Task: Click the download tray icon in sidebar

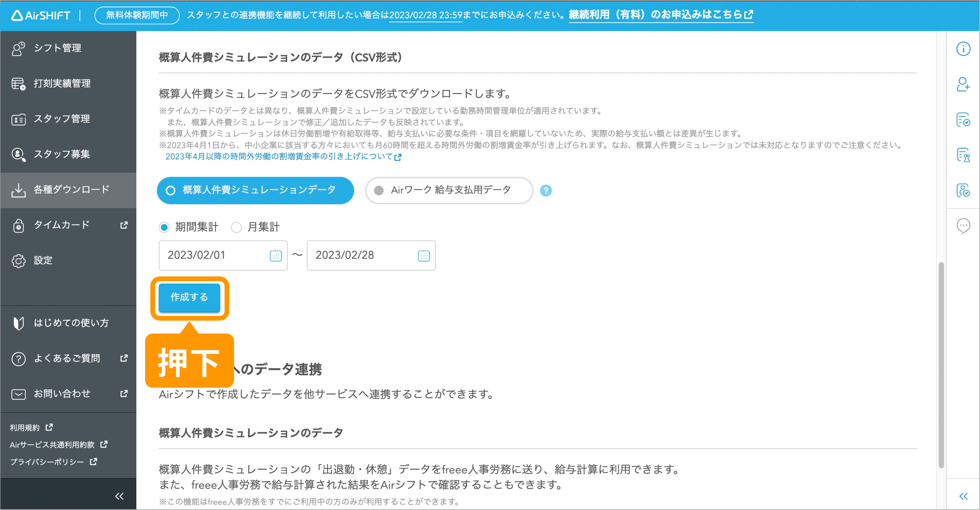Action: coord(18,190)
